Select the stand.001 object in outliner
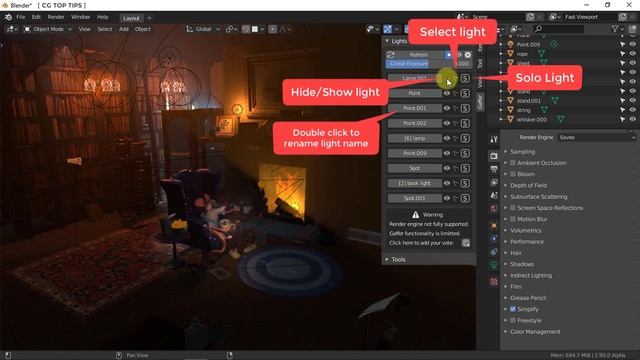This screenshot has height=360, width=640. tap(529, 100)
